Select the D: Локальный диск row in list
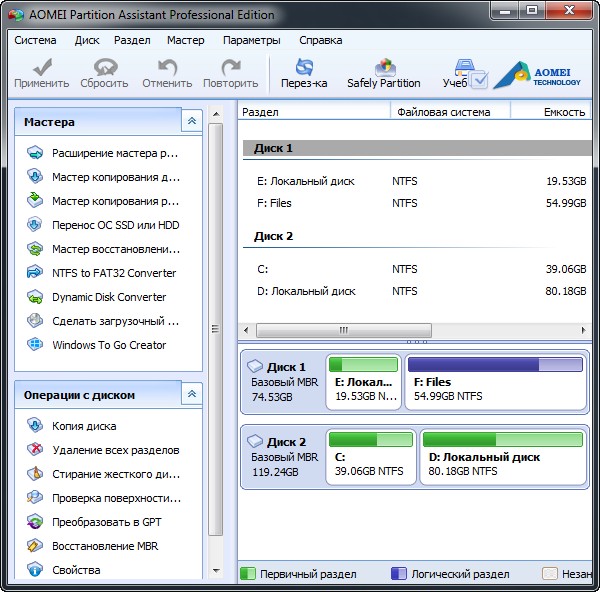600x592 pixels. 306,292
